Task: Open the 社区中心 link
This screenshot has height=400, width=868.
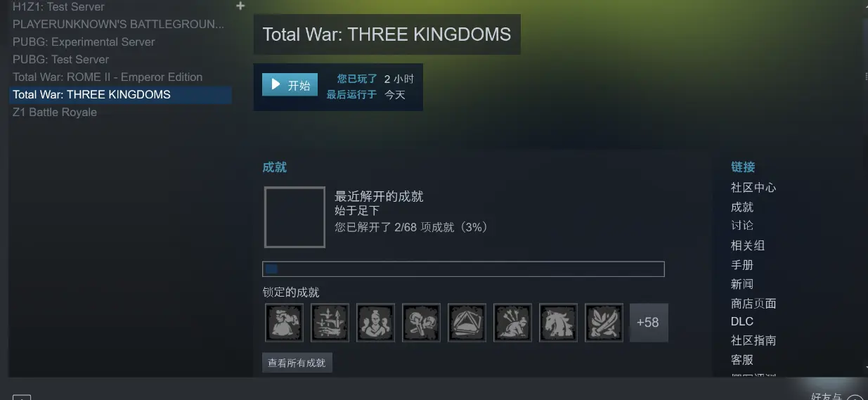Action: [753, 188]
